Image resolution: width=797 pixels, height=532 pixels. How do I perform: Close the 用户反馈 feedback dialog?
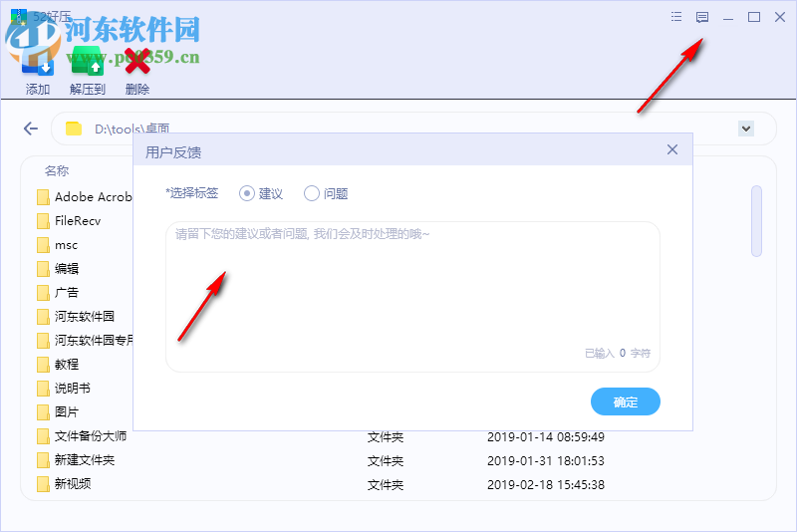point(671,149)
